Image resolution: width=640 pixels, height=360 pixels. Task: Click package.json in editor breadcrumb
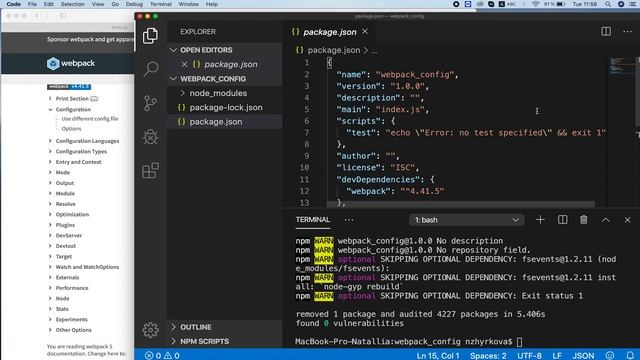pyautogui.click(x=334, y=50)
